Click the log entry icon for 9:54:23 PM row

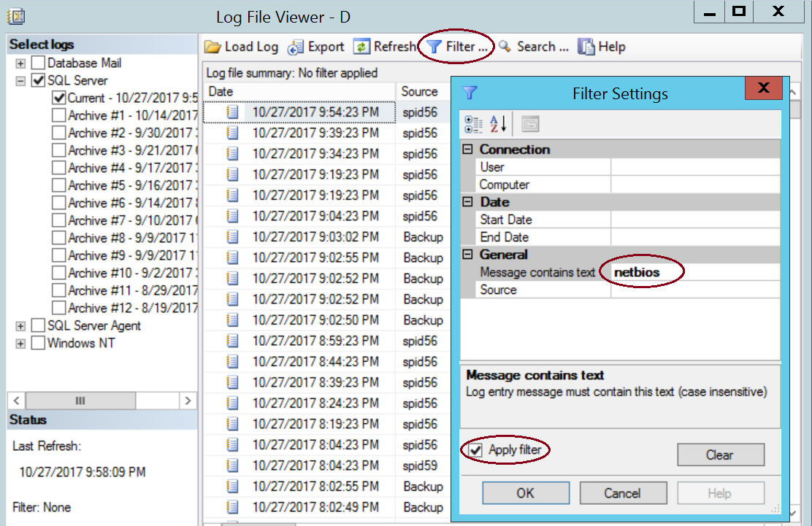(x=232, y=112)
